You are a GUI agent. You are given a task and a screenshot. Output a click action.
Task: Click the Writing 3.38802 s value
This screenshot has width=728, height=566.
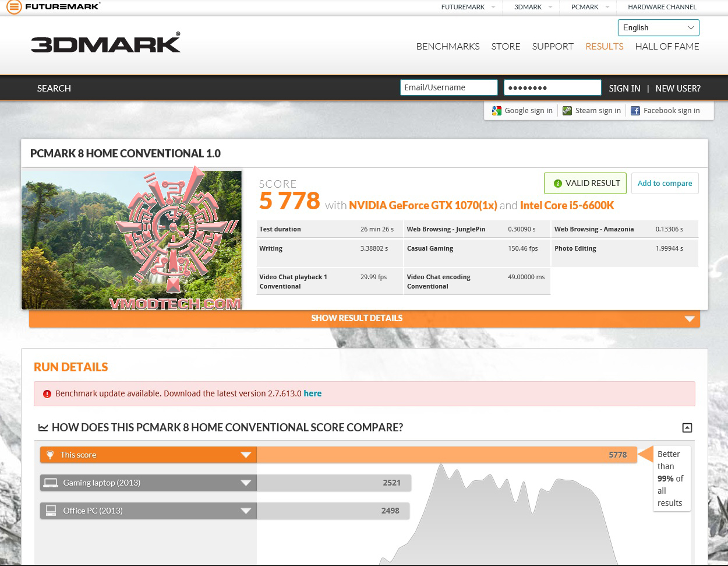[x=374, y=248]
